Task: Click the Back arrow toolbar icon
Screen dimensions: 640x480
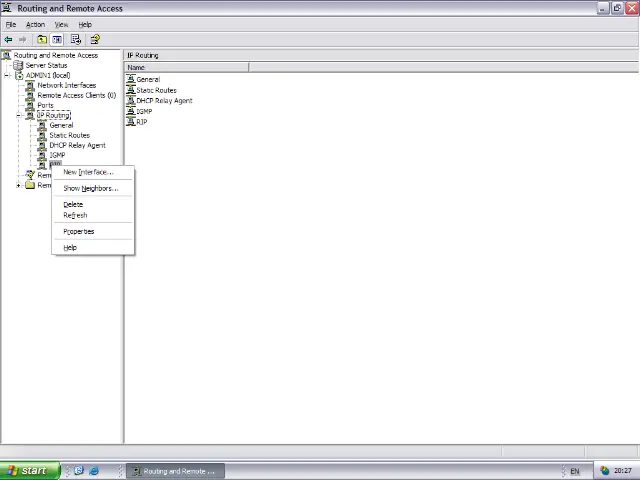Action: pyautogui.click(x=8, y=40)
